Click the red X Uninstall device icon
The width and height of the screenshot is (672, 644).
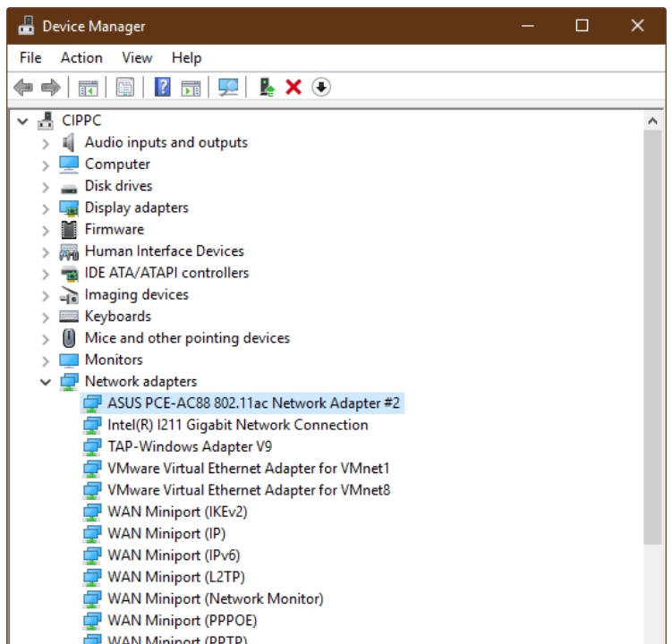pos(293,87)
